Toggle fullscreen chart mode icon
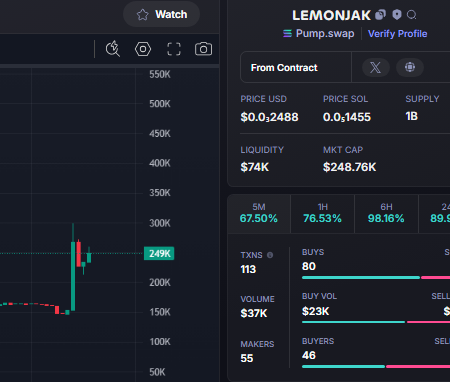The width and height of the screenshot is (450, 382). pyautogui.click(x=174, y=49)
